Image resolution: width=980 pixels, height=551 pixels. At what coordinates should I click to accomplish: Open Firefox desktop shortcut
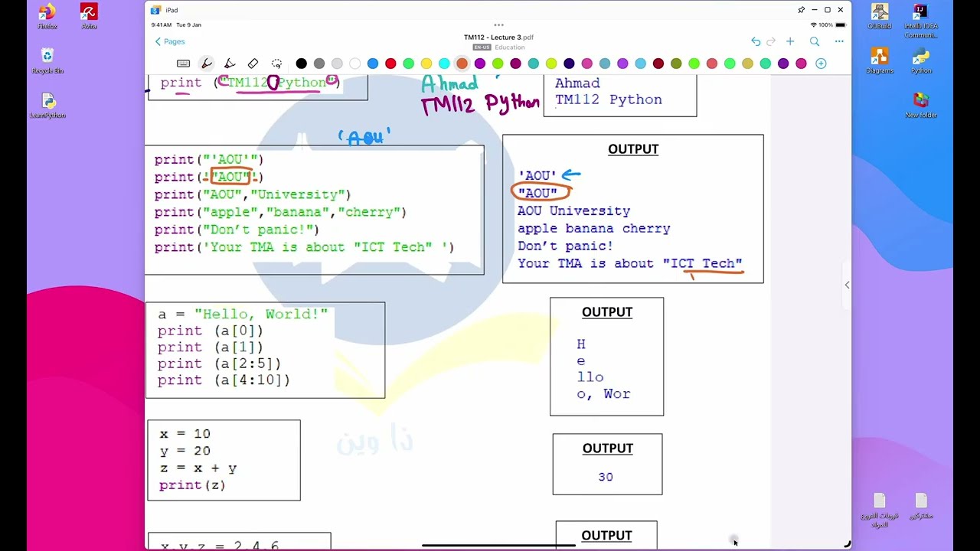47,16
